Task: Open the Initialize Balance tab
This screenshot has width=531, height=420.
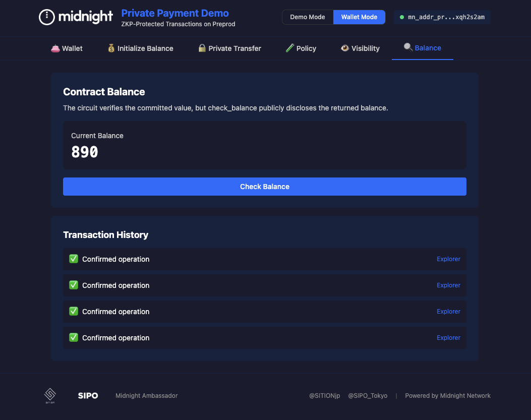Action: 141,48
